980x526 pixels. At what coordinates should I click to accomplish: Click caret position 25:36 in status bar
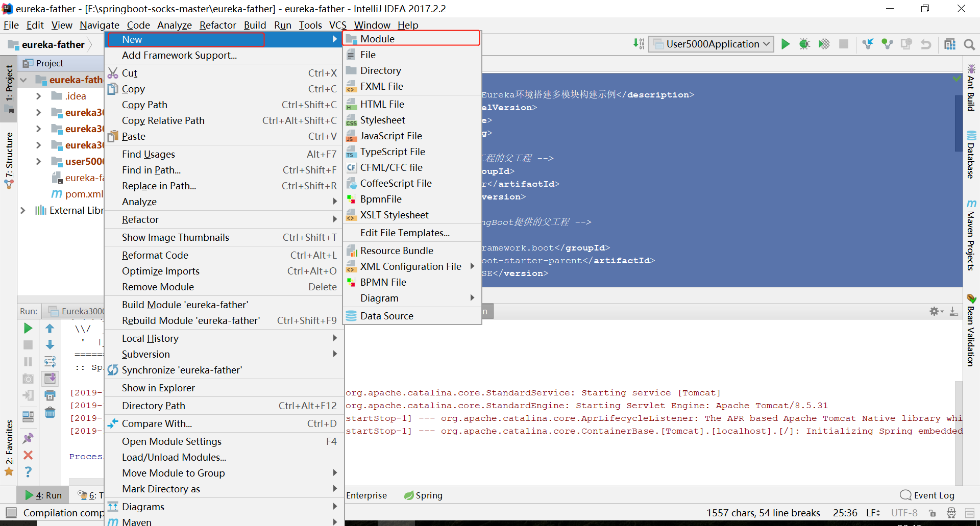pos(845,513)
